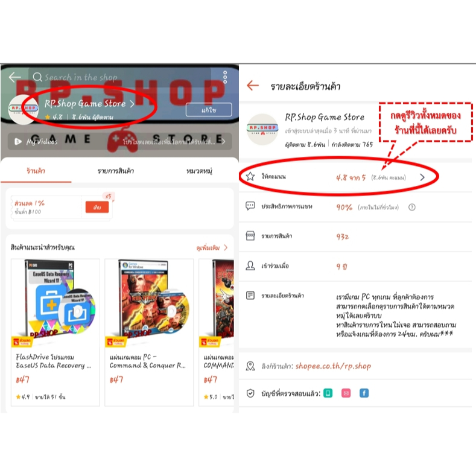Expand the shop rating 4.8 chevron
Viewport: 476px width, 476px height.
click(x=422, y=177)
